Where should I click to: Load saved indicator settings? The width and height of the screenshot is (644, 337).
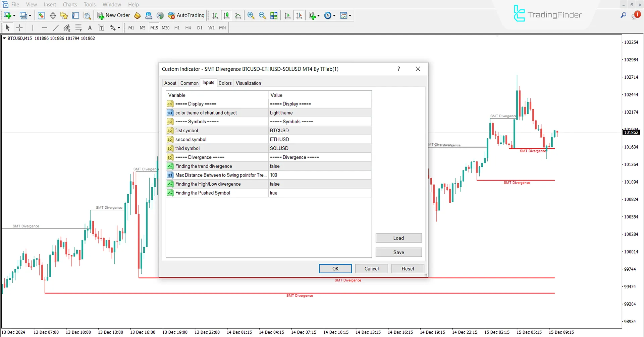[x=398, y=238]
